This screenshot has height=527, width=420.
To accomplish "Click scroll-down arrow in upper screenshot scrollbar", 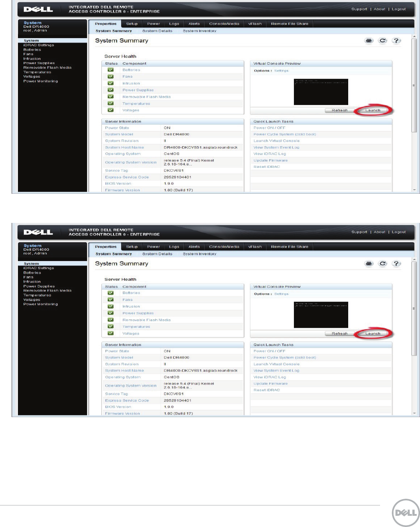I will click(414, 190).
